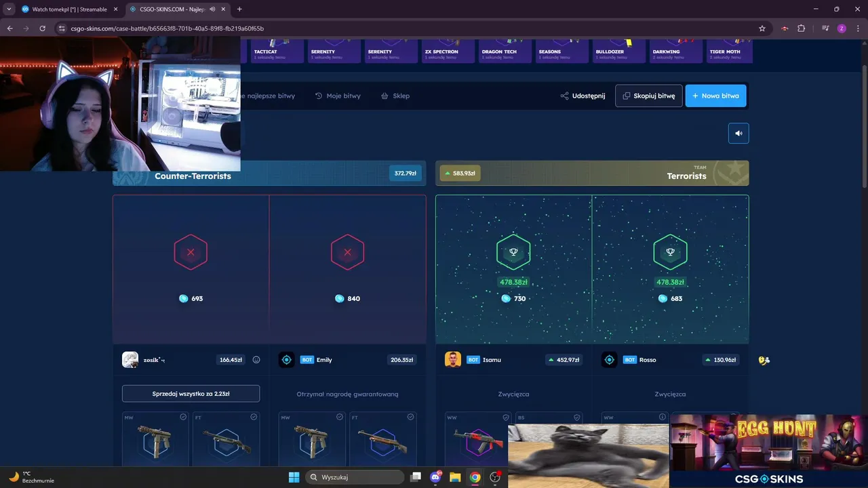Click Emily's 206.35zł total
This screenshot has width=868, height=488.
click(402, 360)
